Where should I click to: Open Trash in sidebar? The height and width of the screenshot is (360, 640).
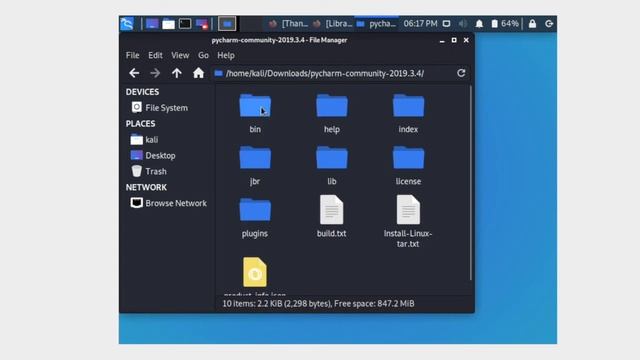[x=149, y=171]
